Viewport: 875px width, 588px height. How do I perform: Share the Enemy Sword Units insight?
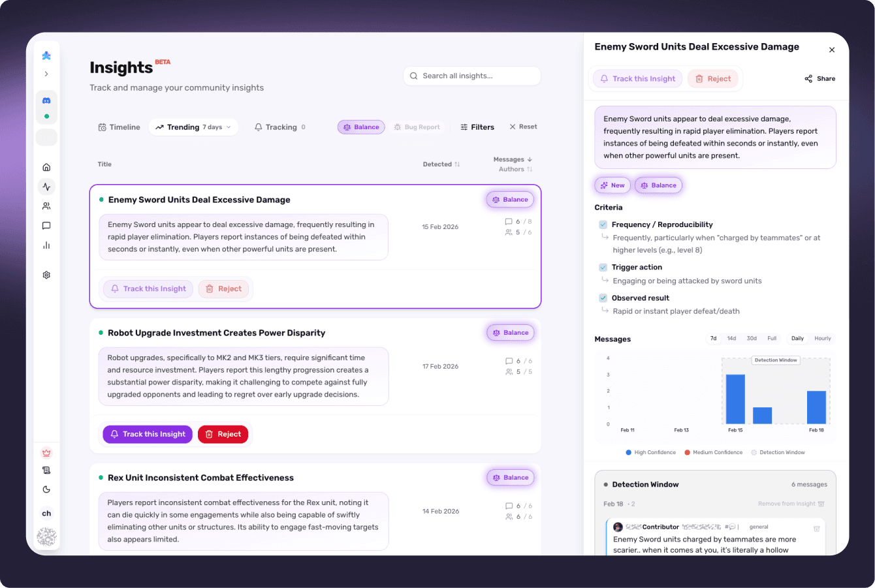(x=819, y=78)
